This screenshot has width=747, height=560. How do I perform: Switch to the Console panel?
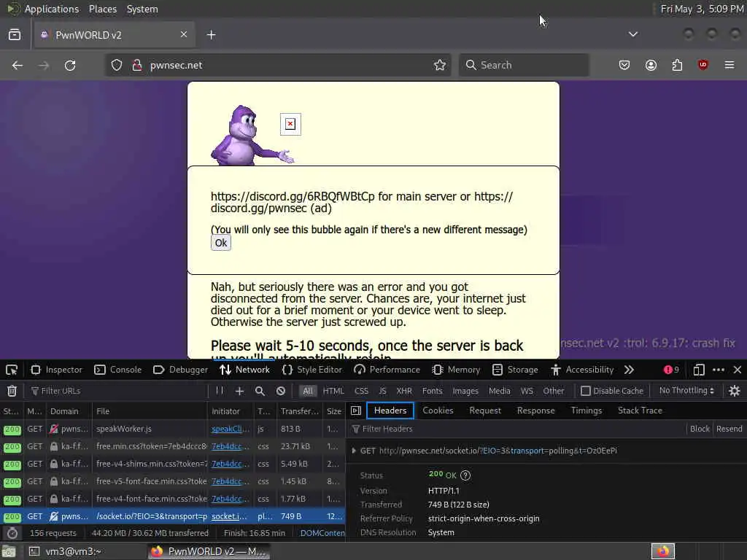click(x=117, y=370)
